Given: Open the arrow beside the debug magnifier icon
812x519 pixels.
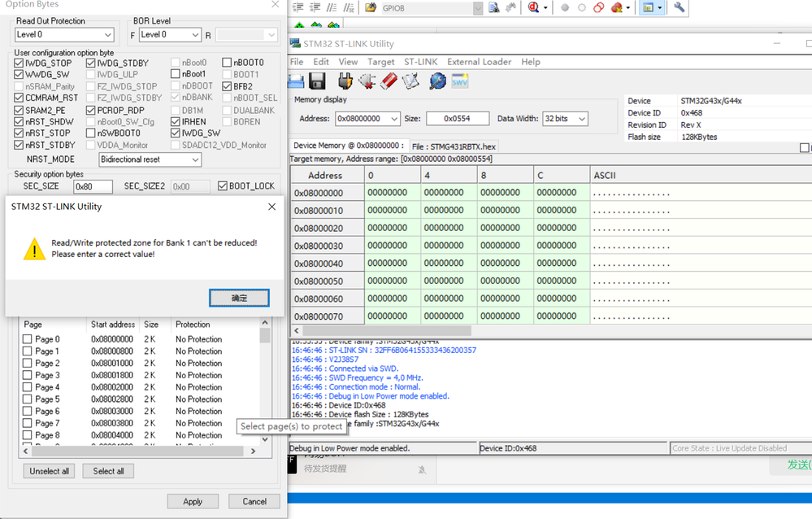Looking at the screenshot, I should pyautogui.click(x=545, y=8).
